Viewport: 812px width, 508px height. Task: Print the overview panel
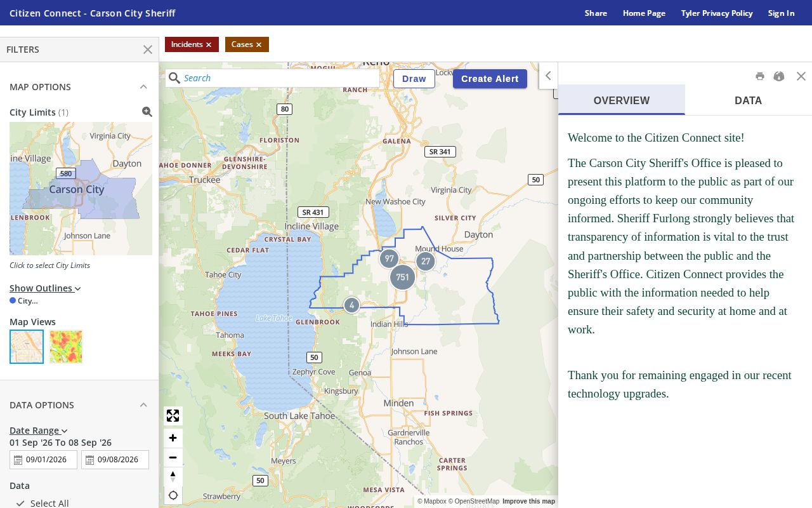[x=760, y=76]
